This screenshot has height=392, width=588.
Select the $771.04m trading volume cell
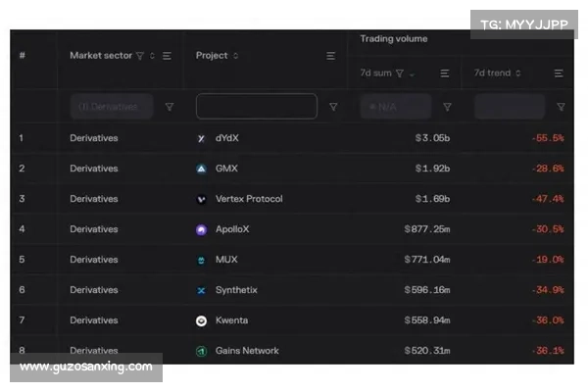click(x=427, y=260)
